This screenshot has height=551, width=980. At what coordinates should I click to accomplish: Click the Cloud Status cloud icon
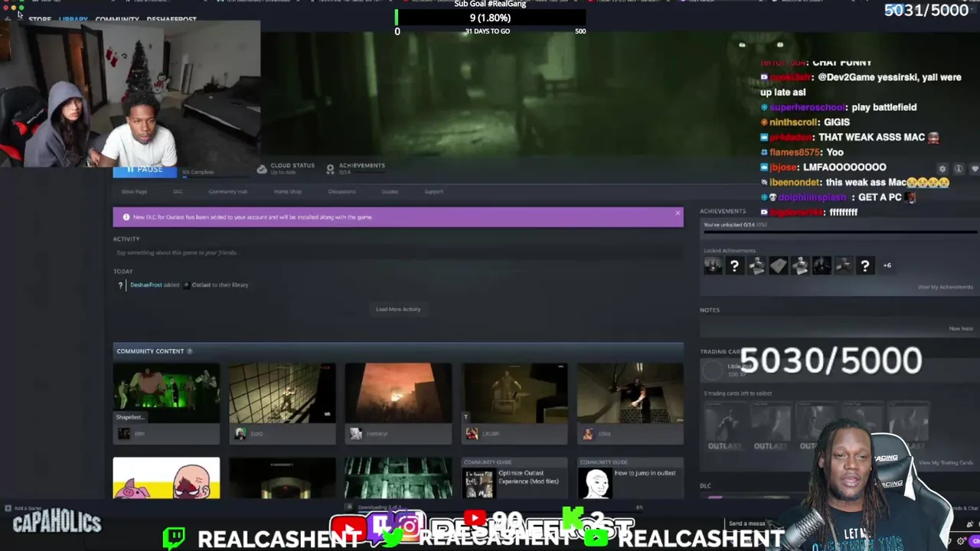[262, 168]
